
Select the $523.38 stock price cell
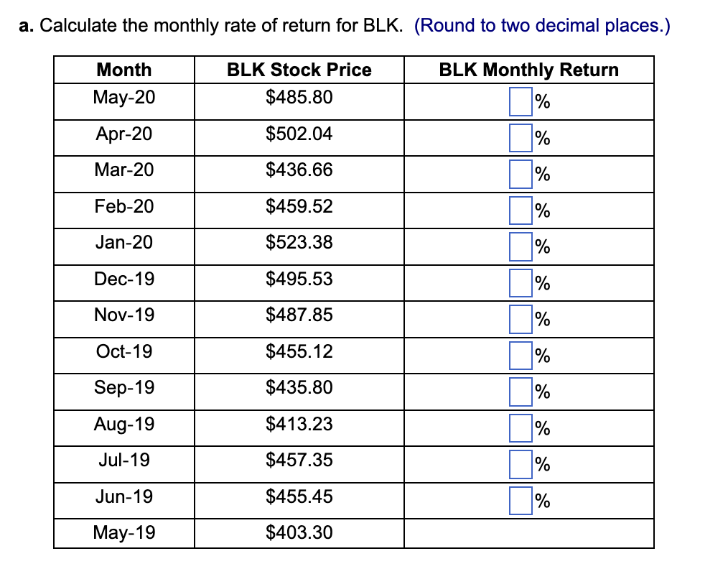[299, 243]
